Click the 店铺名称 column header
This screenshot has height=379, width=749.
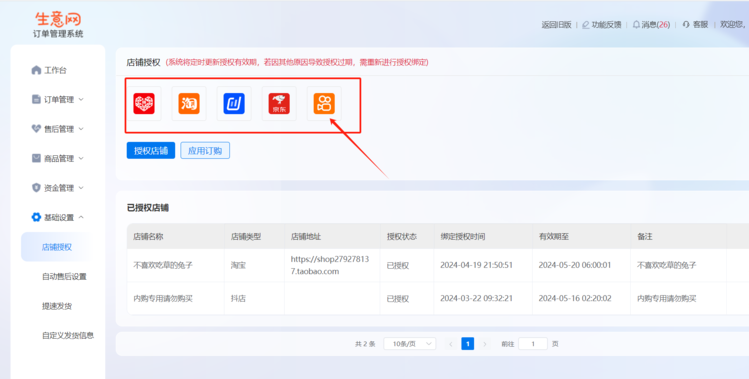(148, 237)
